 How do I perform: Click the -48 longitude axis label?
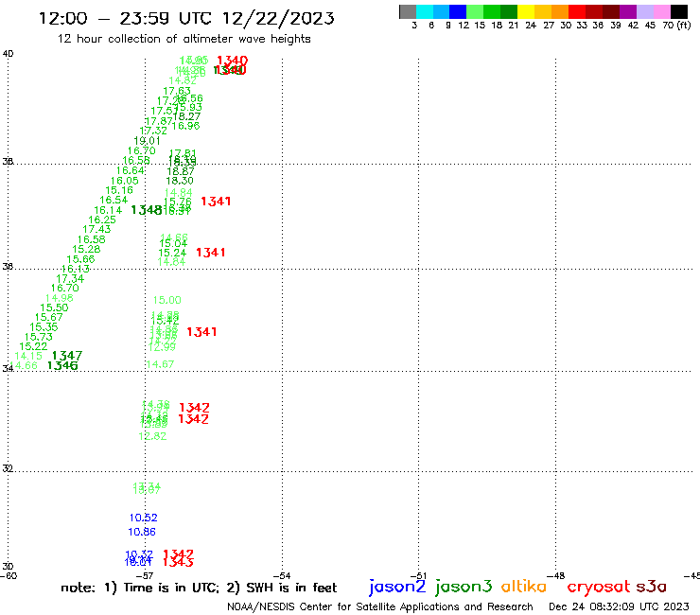pyautogui.click(x=556, y=576)
